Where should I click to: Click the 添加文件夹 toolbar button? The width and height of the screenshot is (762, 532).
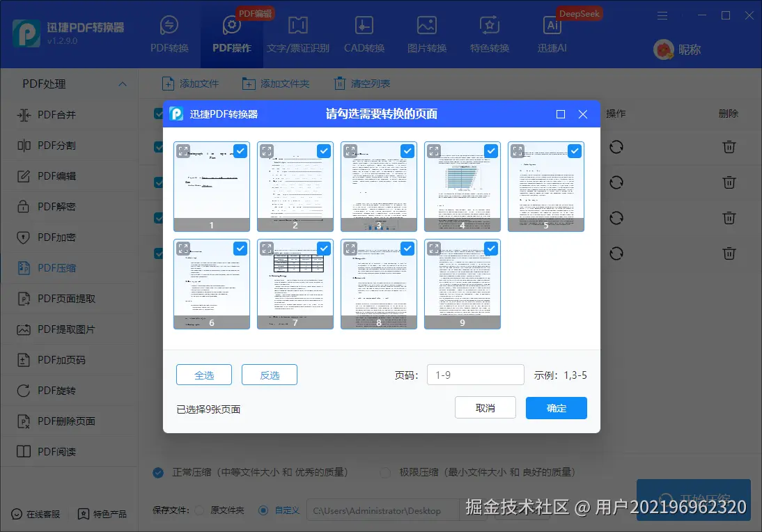[x=276, y=84]
